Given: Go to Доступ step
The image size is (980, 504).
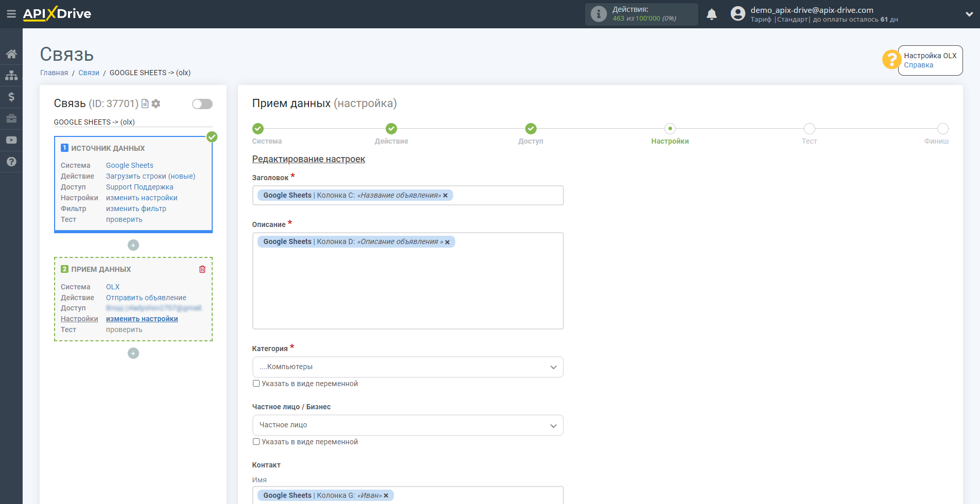Looking at the screenshot, I should pos(531,129).
